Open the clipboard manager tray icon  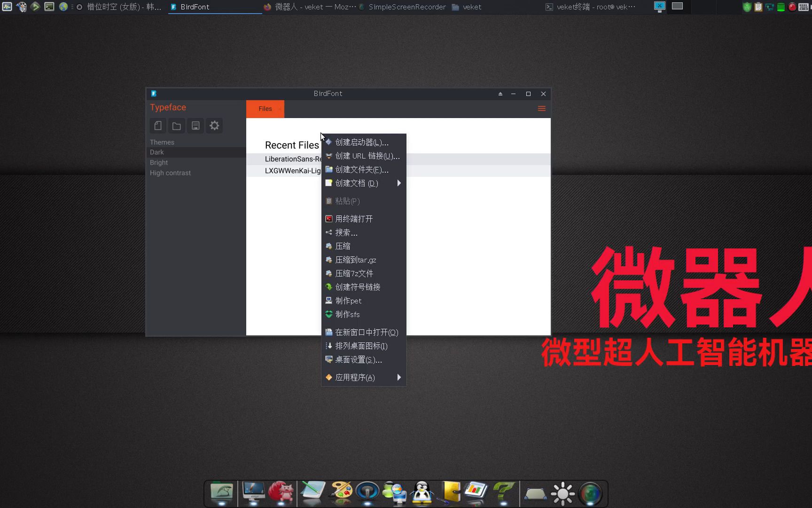(758, 7)
